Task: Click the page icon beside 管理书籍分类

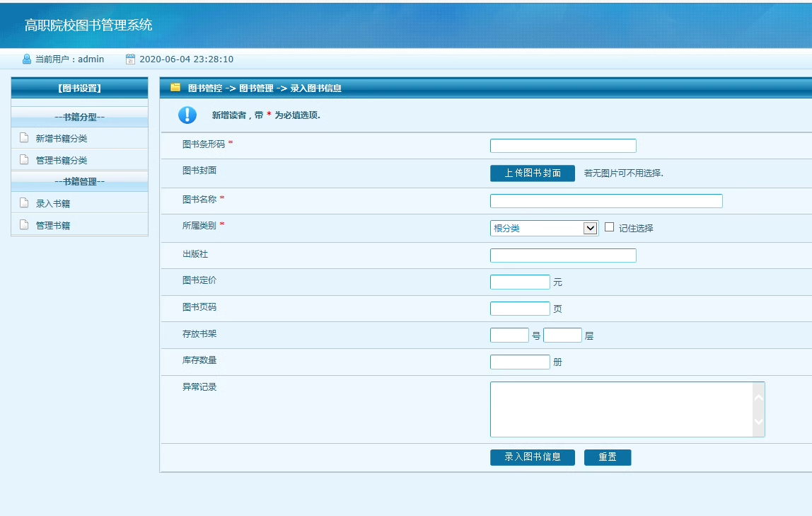Action: [24, 159]
